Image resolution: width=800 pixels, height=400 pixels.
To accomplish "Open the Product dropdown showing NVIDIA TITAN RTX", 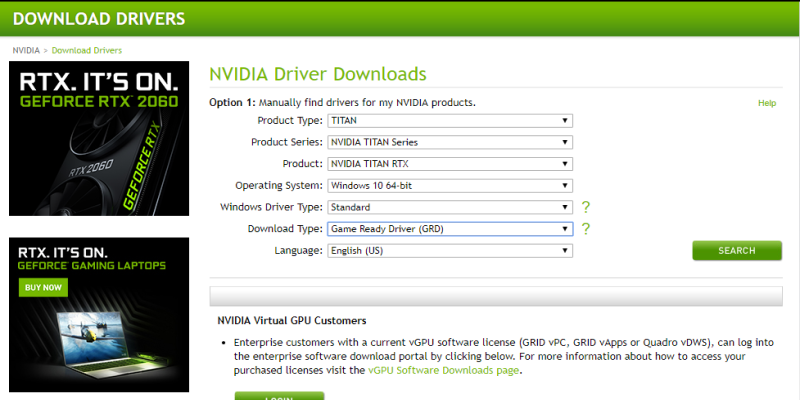I will (x=450, y=164).
